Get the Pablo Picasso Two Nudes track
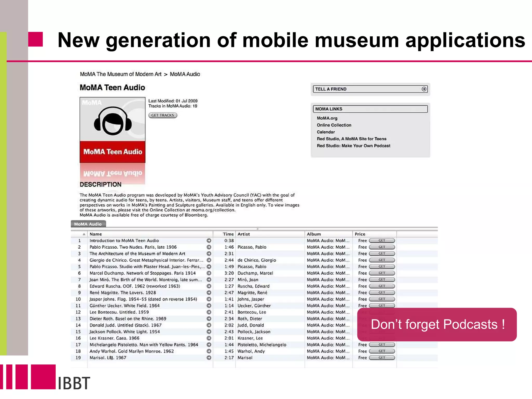Screen dimensions: 532x399 (382, 247)
